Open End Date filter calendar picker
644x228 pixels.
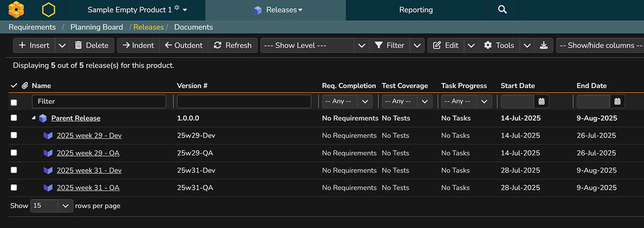coord(618,101)
